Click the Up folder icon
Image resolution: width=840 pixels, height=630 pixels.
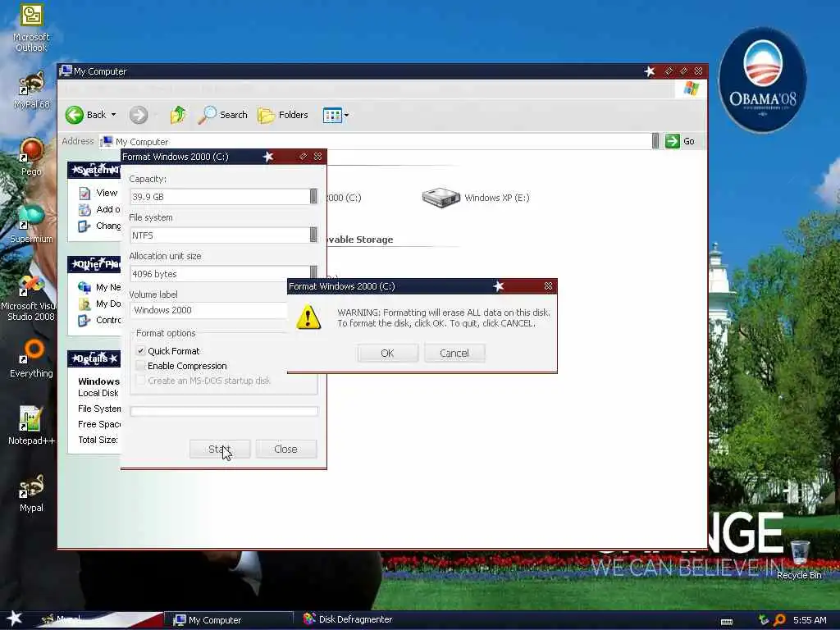(x=178, y=115)
